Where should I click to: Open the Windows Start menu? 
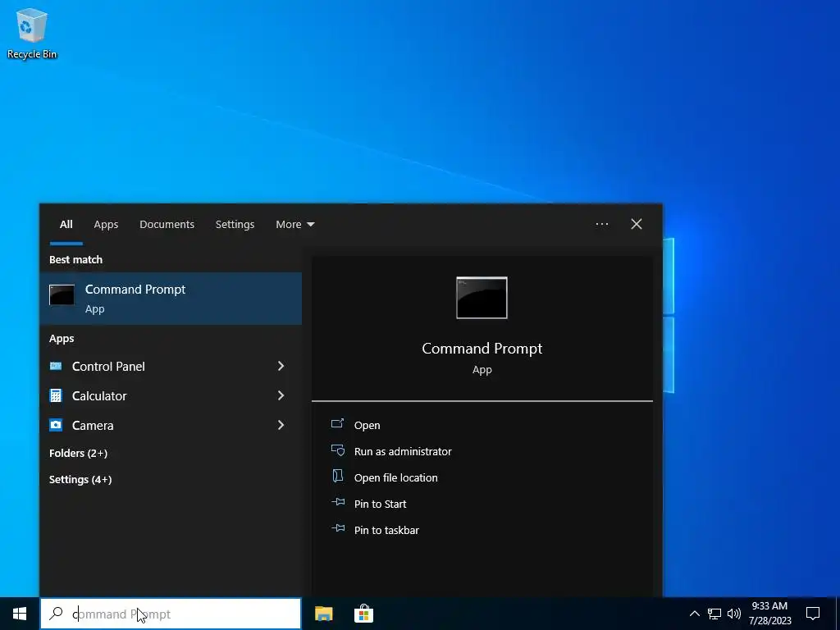(x=20, y=614)
